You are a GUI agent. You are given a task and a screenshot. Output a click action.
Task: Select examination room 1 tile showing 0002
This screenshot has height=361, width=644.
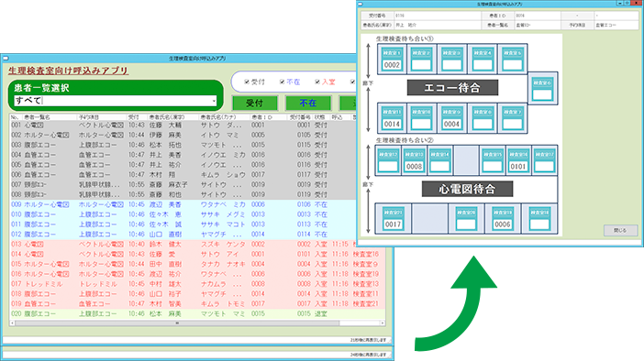point(392,60)
